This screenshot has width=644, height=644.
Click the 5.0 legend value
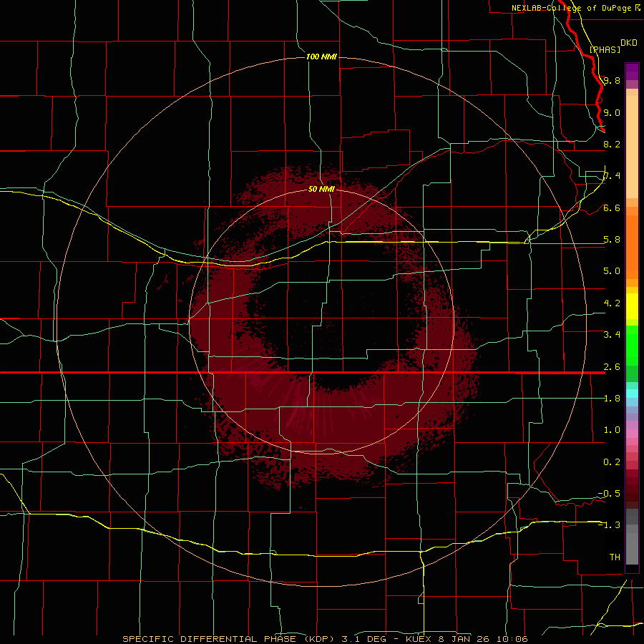[x=612, y=271]
